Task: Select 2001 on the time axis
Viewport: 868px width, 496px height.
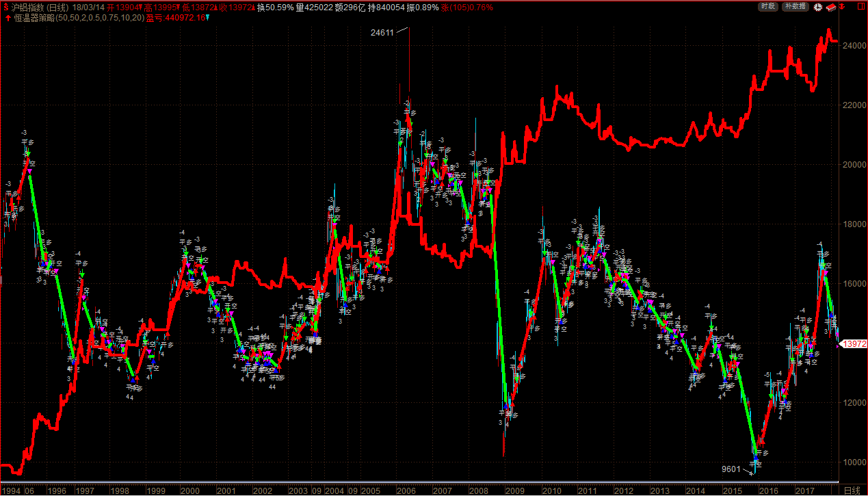Action: coord(226,491)
